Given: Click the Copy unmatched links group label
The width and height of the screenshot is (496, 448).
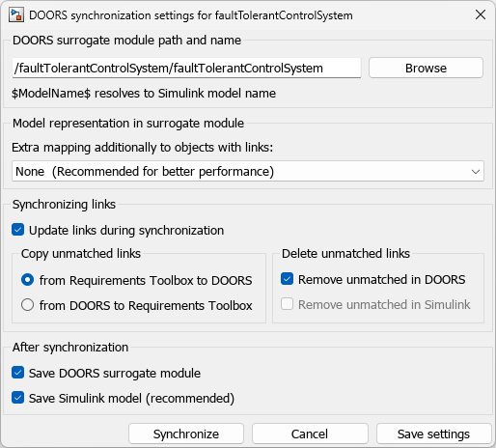Looking at the screenshot, I should (81, 254).
